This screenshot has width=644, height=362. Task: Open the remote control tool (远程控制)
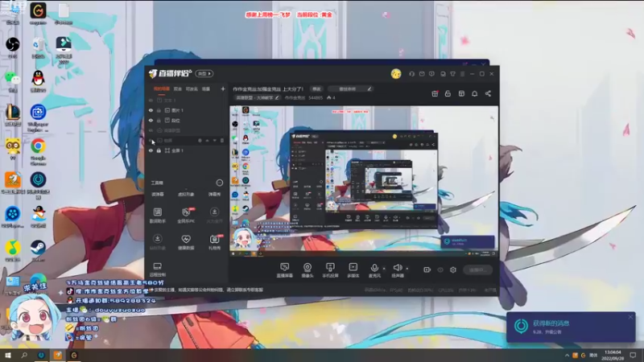(157, 269)
